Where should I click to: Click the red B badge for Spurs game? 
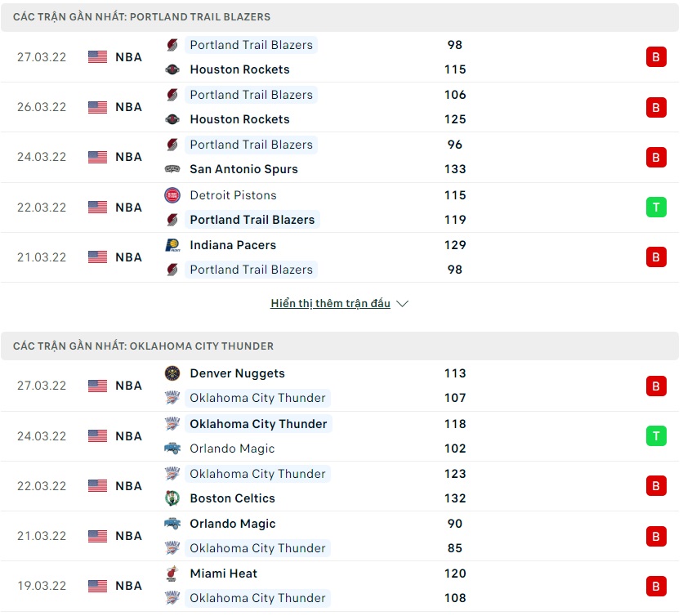click(656, 157)
